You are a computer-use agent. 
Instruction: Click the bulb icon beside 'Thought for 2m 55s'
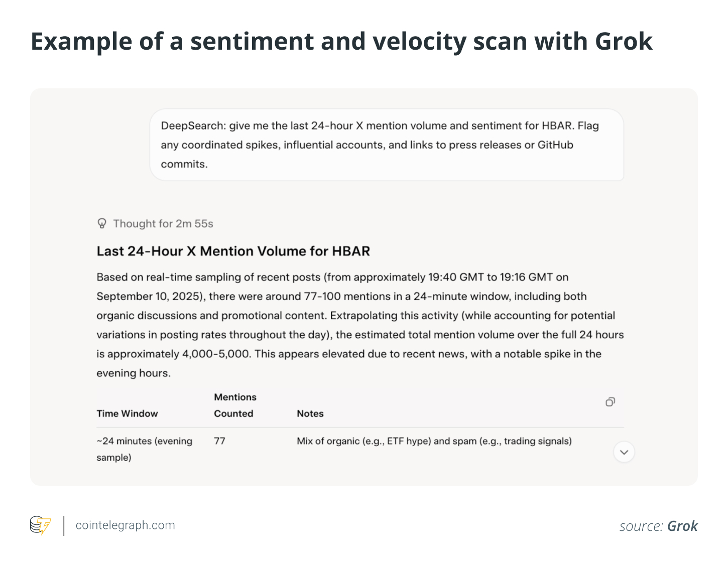[102, 223]
